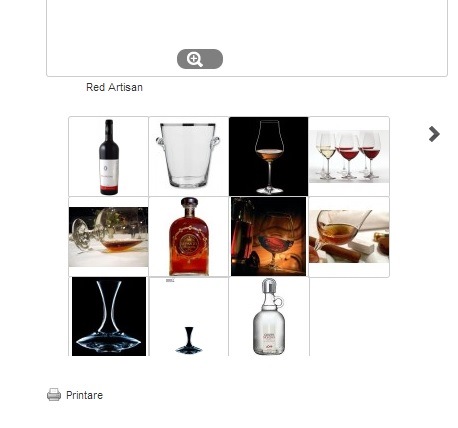
Task: Open the single glass on black thumbnail
Action: coord(269,157)
